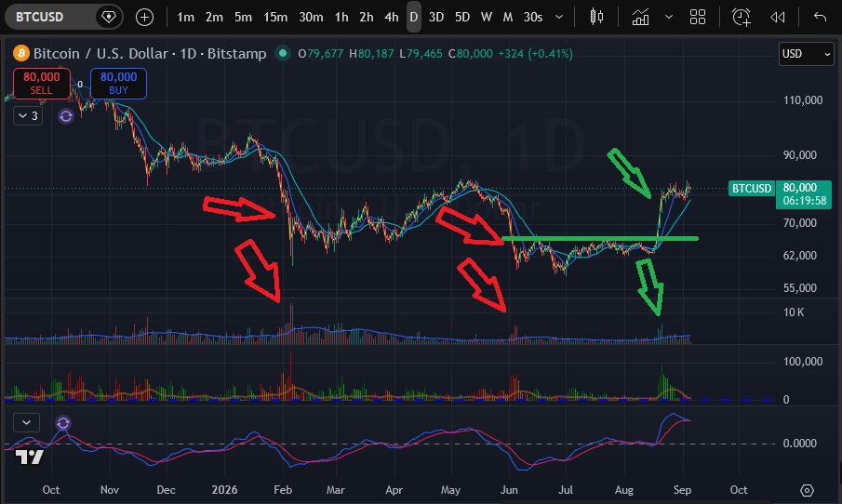Click the TradingView logo
This screenshot has height=504, width=842.
(29, 457)
